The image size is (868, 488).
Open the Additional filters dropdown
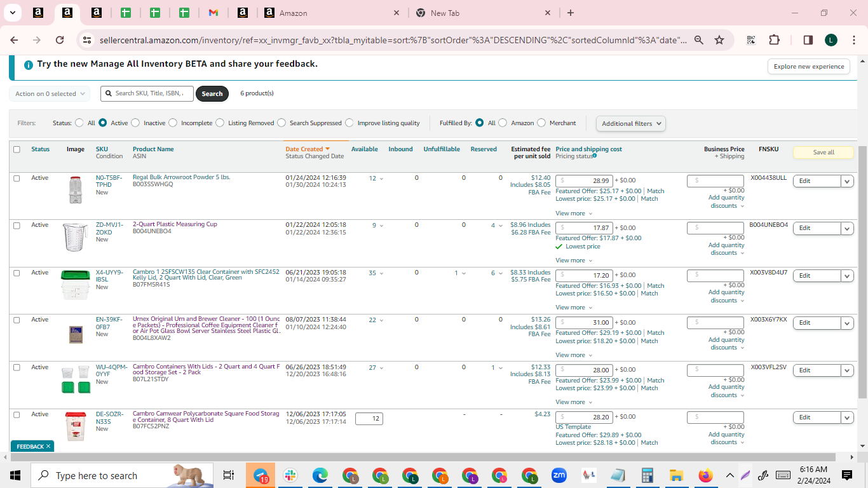[631, 123]
